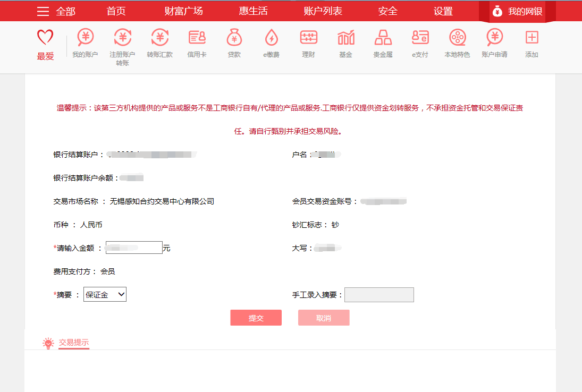Click the 会员 value after 费用支付方
Screen dimensions: 582x392
point(108,271)
